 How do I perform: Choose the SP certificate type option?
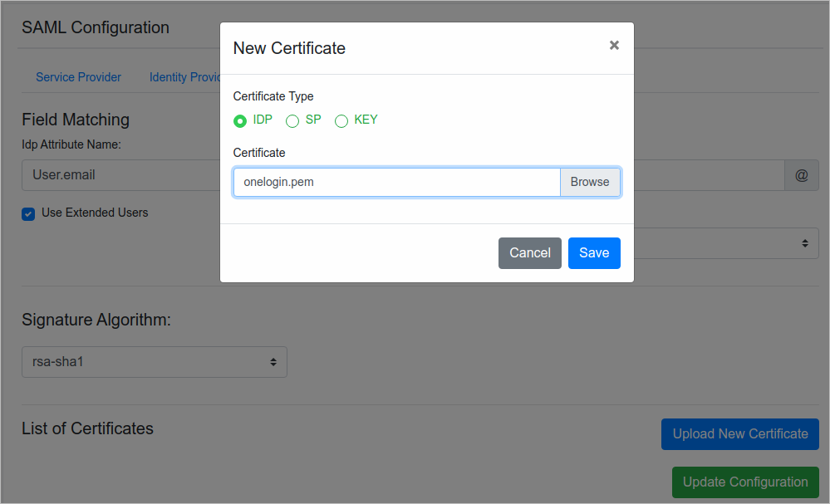click(292, 121)
